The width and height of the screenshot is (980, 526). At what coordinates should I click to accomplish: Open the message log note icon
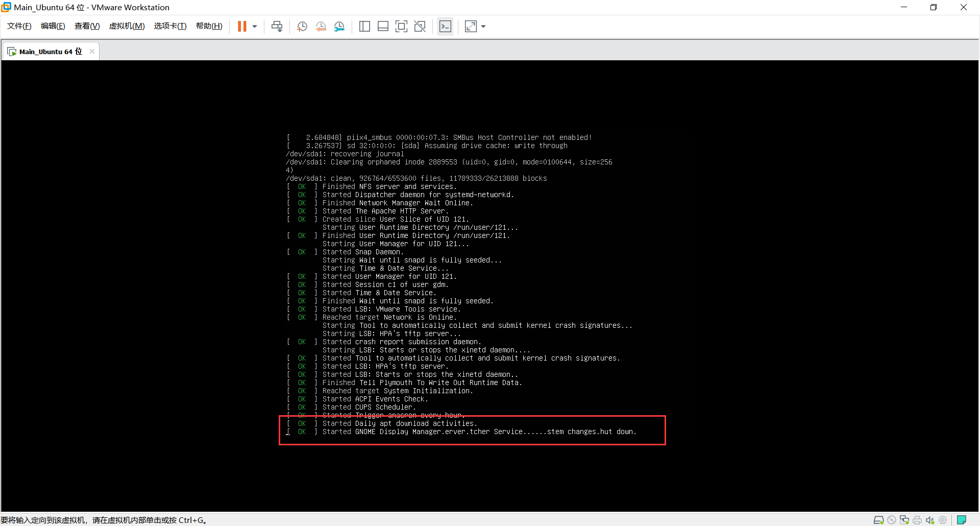tap(962, 520)
